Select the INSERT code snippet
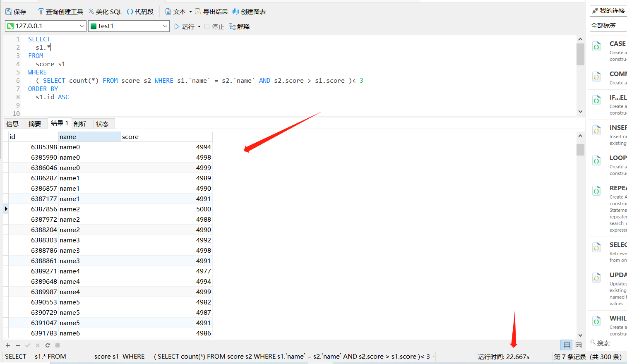Viewport: 627px width, 364px height. pos(608,135)
